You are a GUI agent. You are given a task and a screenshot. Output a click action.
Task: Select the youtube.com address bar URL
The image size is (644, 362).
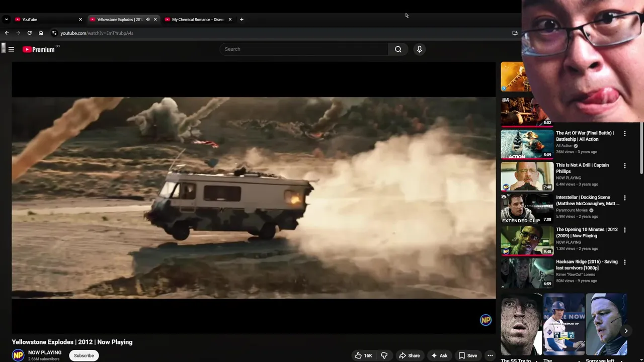pos(97,33)
